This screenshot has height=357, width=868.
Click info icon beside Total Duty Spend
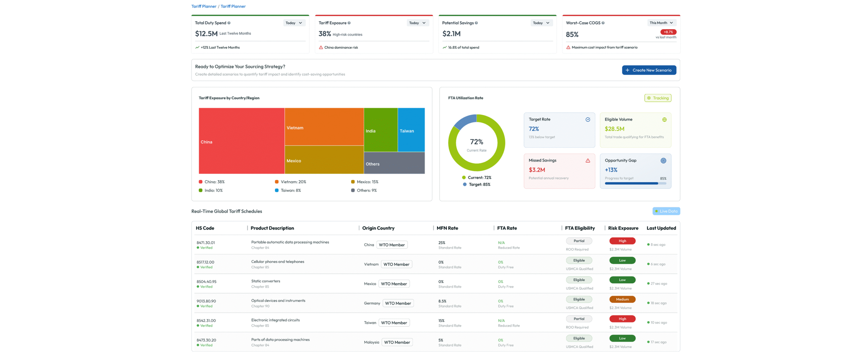tap(229, 23)
